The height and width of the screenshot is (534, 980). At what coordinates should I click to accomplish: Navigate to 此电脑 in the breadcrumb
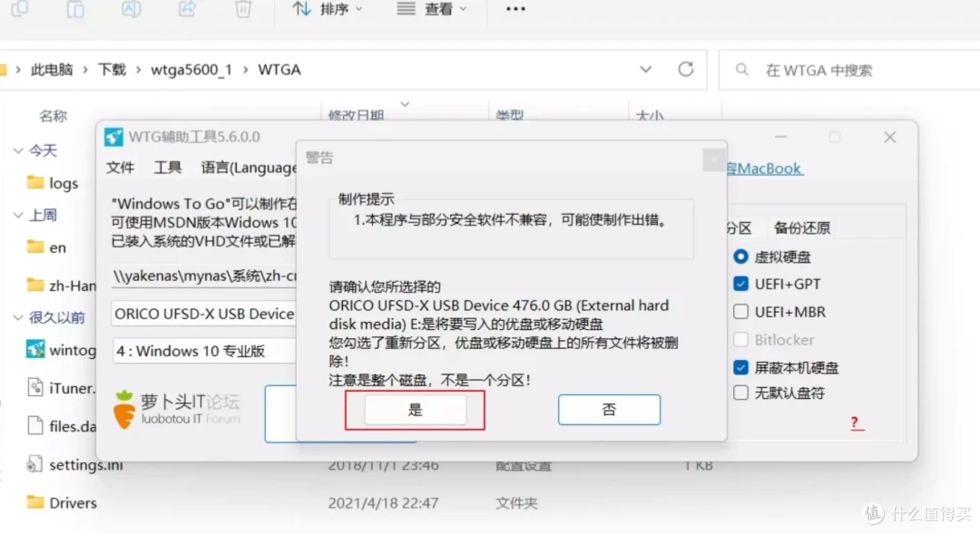(x=52, y=69)
